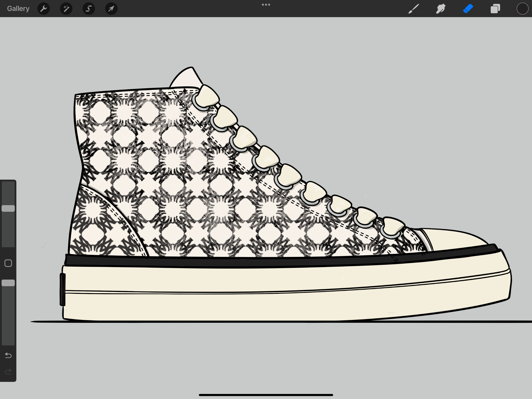The width and height of the screenshot is (532, 399).
Task: Select the Paint brush tool
Action: [x=413, y=9]
